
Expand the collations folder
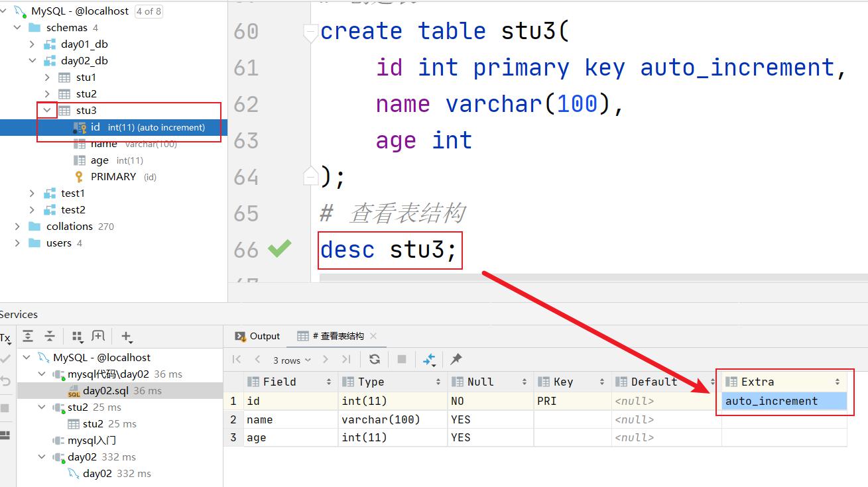17,227
